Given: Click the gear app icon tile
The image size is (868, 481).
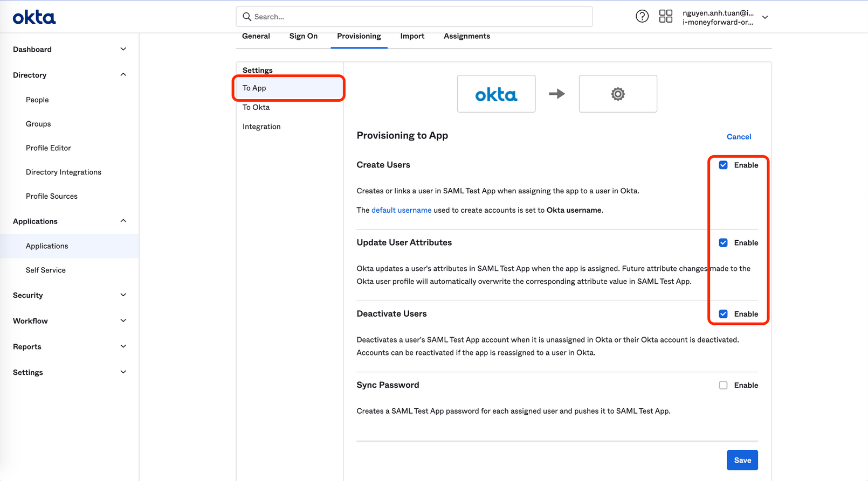Looking at the screenshot, I should click(x=618, y=94).
